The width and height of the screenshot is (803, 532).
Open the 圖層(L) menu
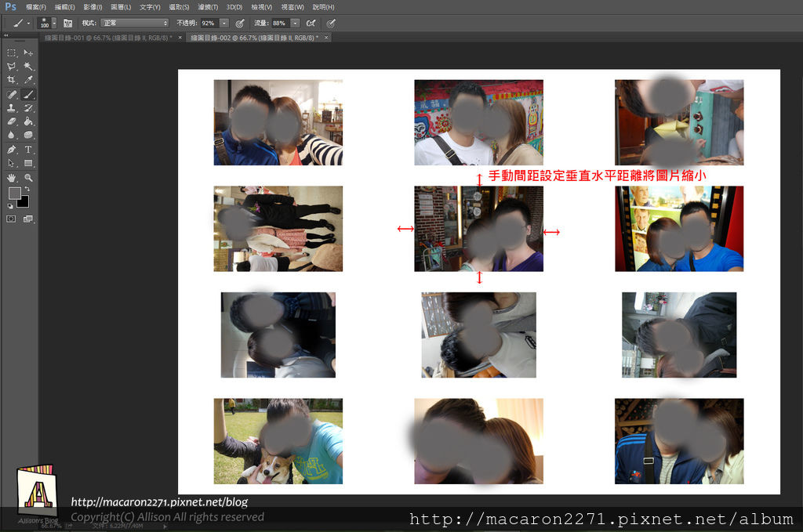tap(121, 7)
